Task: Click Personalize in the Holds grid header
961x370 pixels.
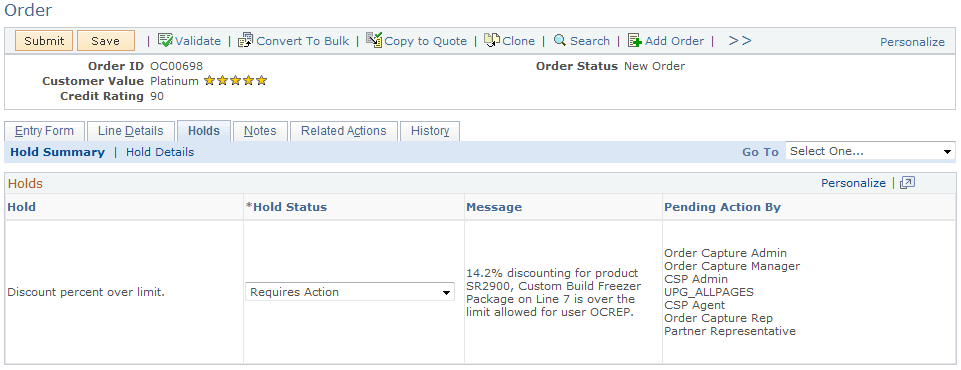Action: [853, 183]
